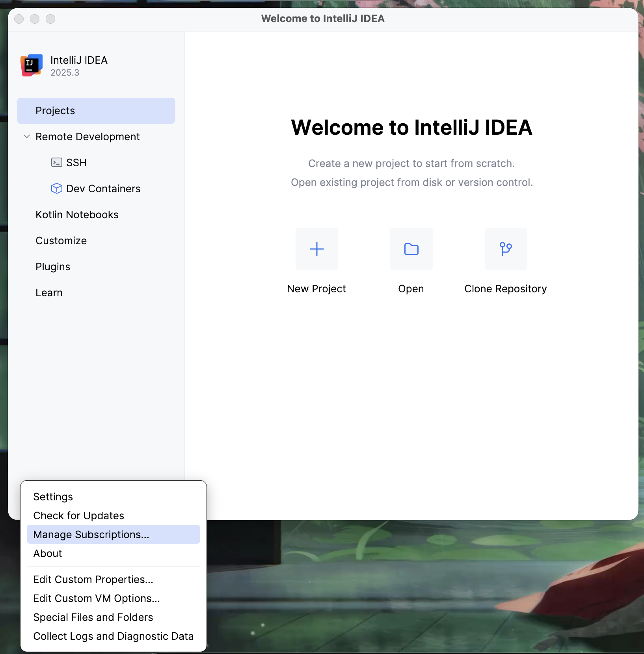This screenshot has height=654, width=644.
Task: Collapse the Remote Development section
Action: [x=26, y=136]
